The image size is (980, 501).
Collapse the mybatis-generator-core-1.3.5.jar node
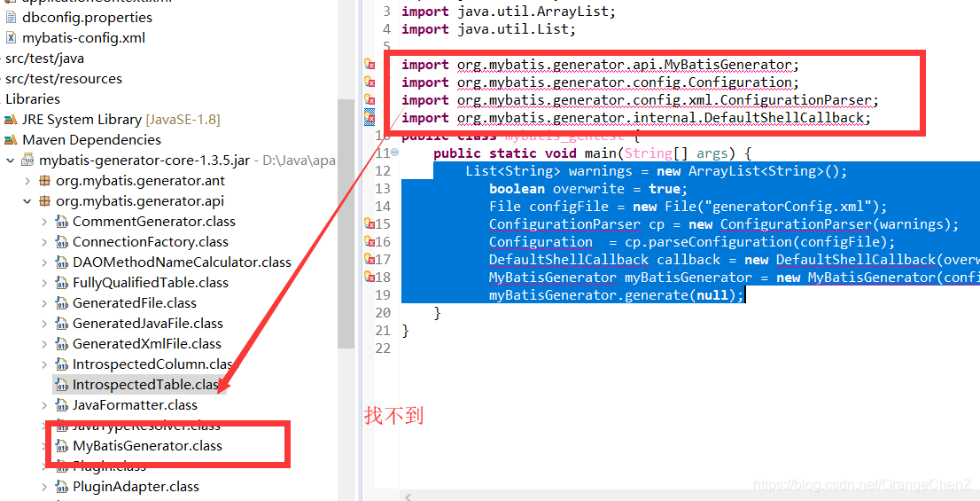[10, 160]
